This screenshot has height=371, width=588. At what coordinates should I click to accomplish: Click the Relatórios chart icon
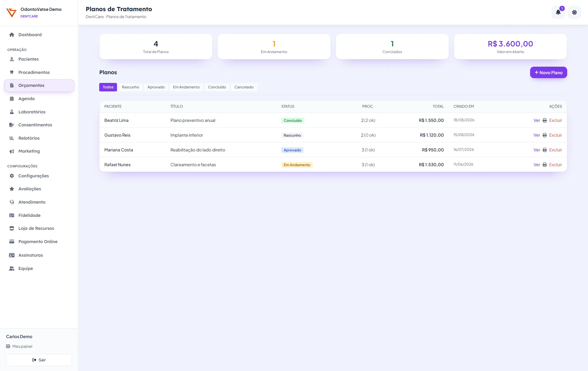tap(12, 138)
